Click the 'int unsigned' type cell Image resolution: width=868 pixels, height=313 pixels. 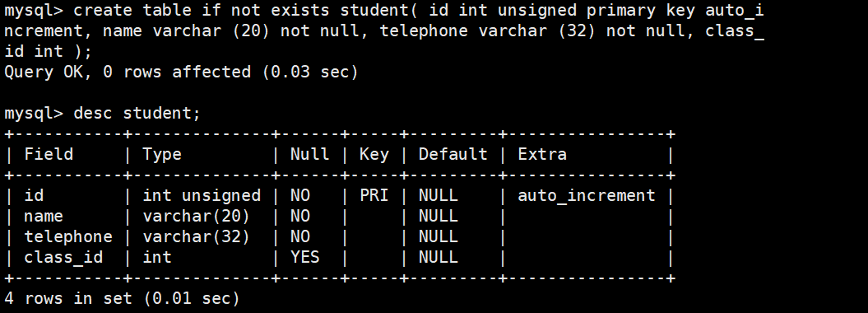202,195
